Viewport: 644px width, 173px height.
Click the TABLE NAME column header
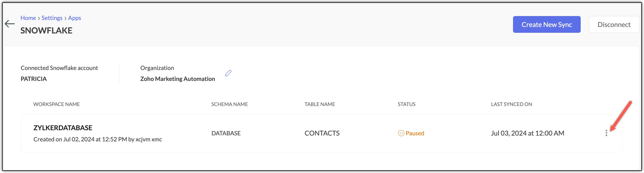(x=320, y=104)
